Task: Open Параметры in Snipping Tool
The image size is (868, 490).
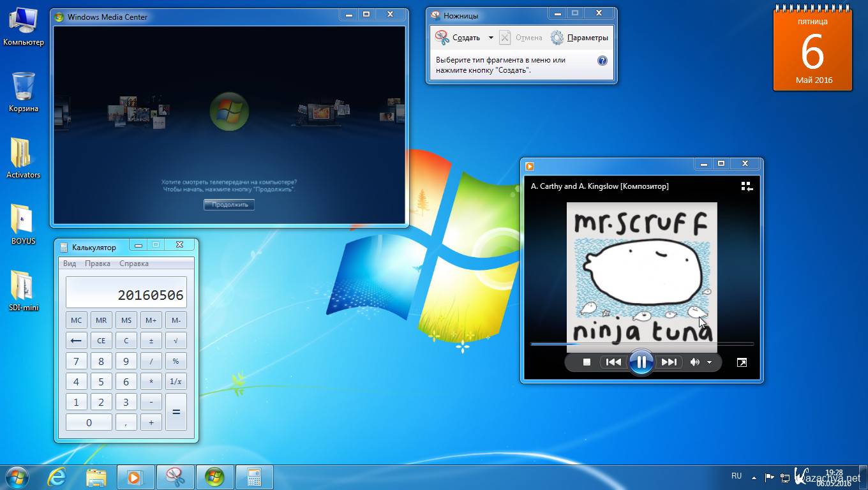Action: [x=580, y=38]
